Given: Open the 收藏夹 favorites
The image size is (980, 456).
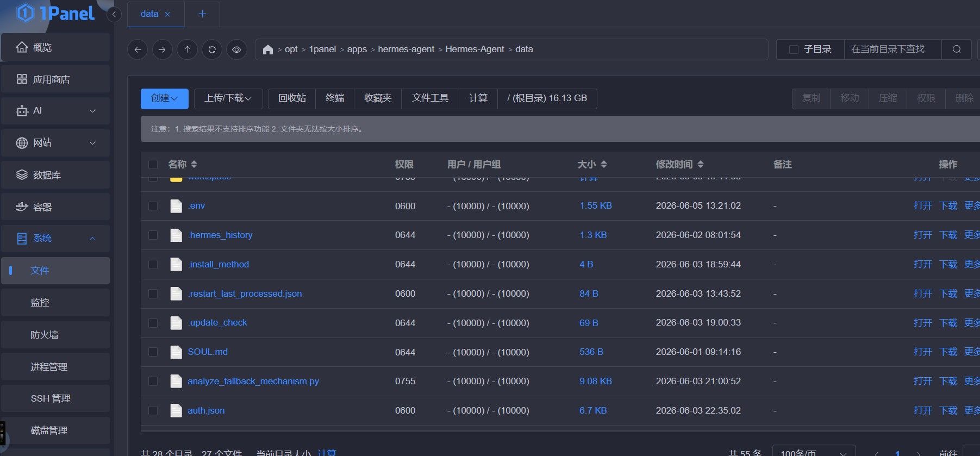Looking at the screenshot, I should click(x=378, y=98).
